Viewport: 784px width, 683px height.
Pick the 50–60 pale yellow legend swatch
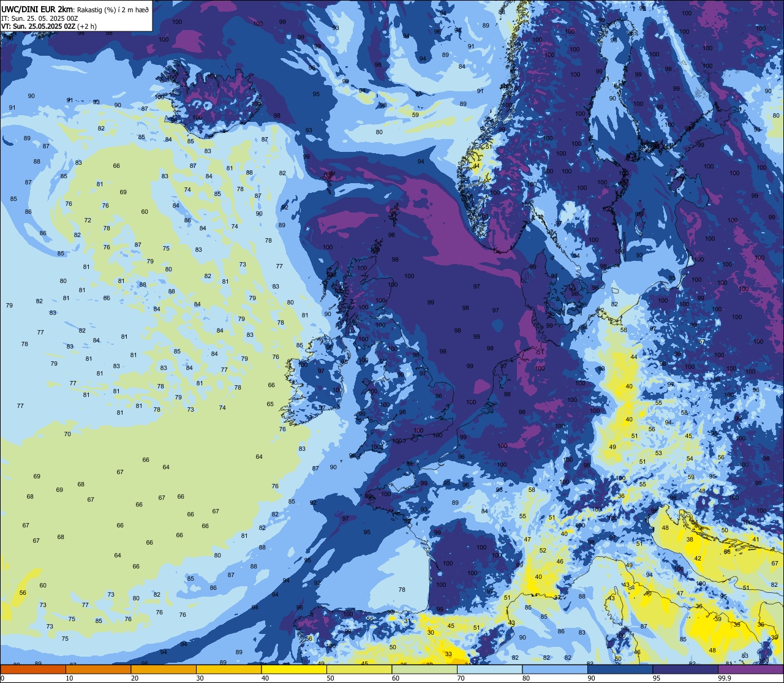click(x=359, y=669)
